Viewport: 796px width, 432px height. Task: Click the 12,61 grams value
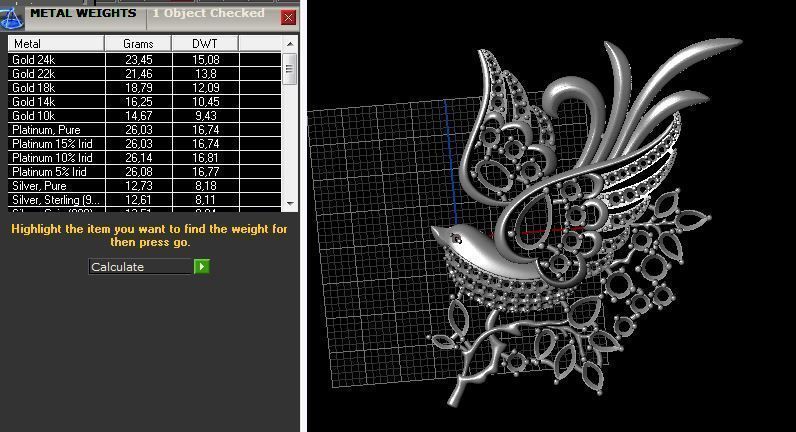[x=139, y=200]
